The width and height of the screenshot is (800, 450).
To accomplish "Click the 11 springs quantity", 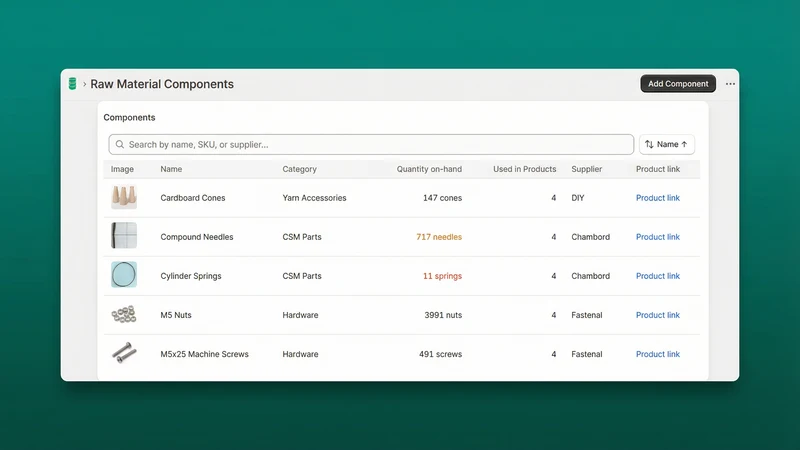I will (x=442, y=276).
